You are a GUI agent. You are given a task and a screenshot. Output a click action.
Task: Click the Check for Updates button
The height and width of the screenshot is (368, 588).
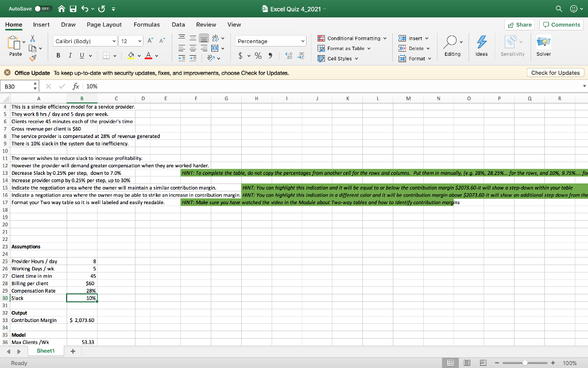[x=555, y=72]
